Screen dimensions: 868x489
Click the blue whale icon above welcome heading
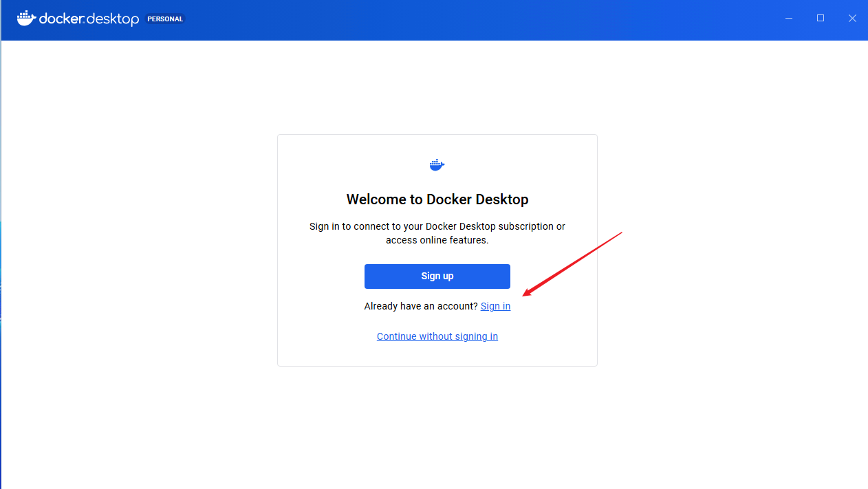click(x=437, y=164)
